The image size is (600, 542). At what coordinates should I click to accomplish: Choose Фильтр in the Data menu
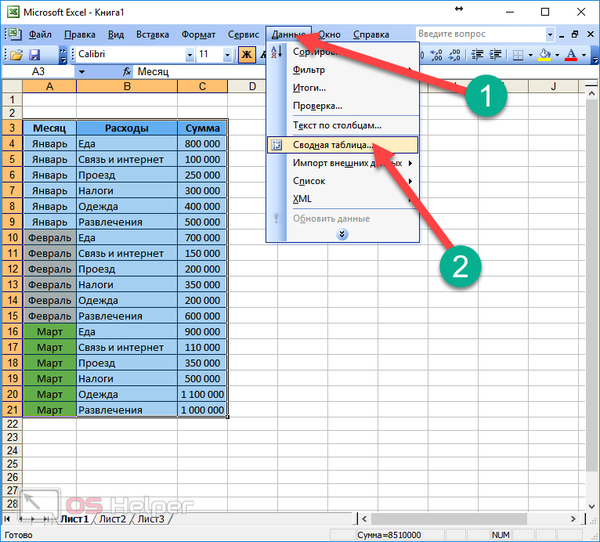342,70
